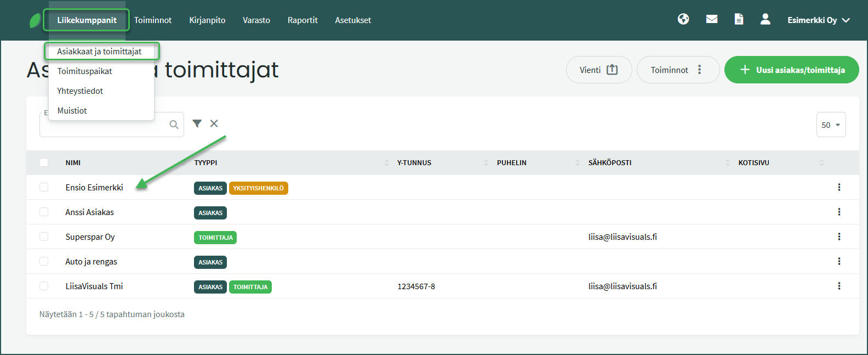Screen dimensions: 868x355
Task: Open the three-dot menu for Ensio Esimerkki
Action: (x=839, y=187)
